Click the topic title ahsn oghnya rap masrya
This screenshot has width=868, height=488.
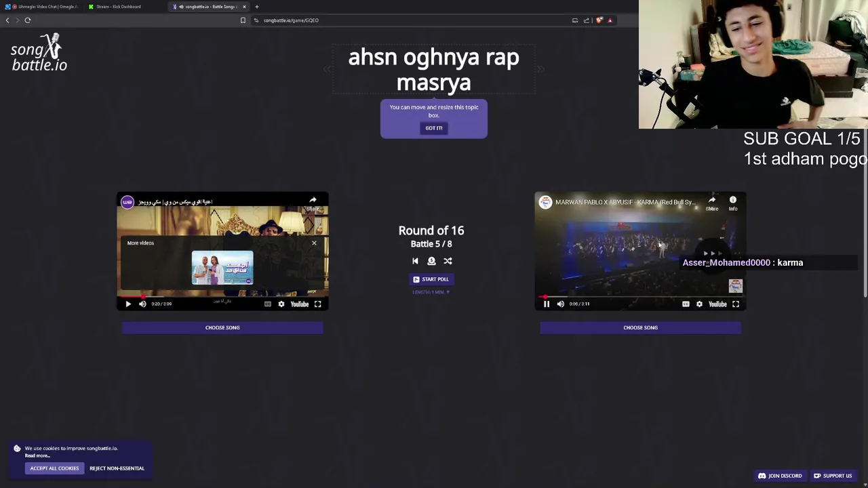[433, 70]
